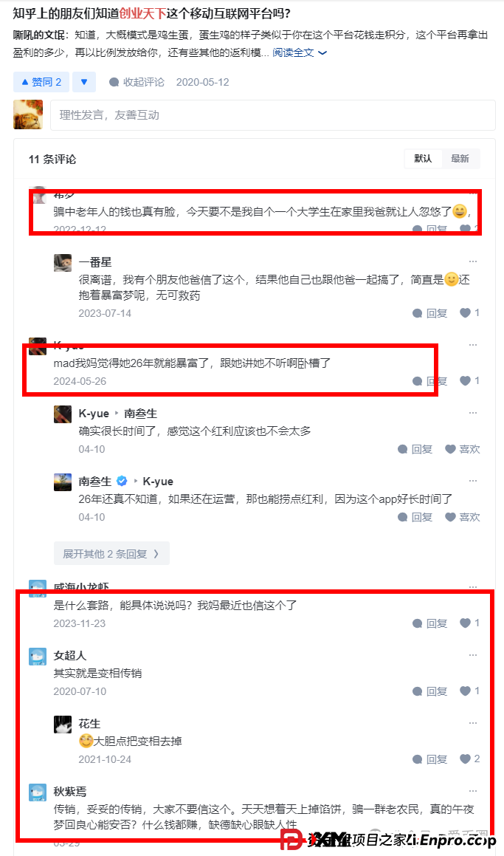Reply to 女超人's comment
This screenshot has height=856, width=504.
click(x=429, y=692)
